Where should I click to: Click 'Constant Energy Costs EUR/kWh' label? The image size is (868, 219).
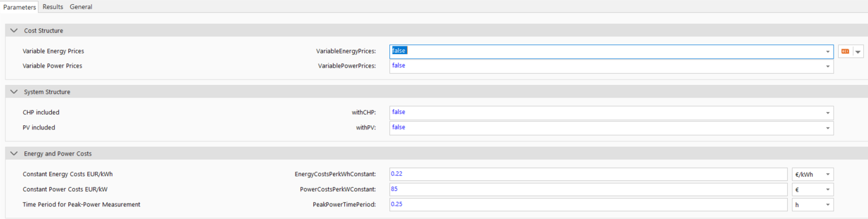coord(68,174)
